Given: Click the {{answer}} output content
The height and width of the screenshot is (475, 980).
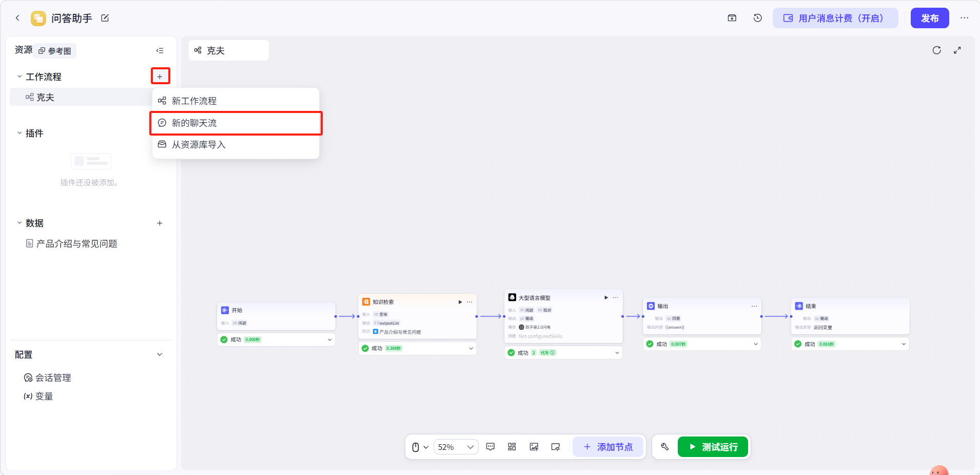Looking at the screenshot, I should pyautogui.click(x=675, y=327).
